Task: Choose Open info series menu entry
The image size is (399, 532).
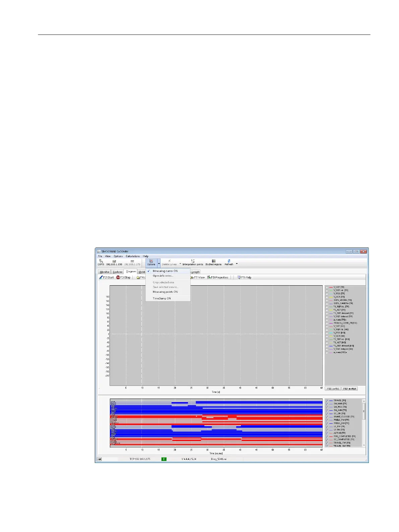Action: coord(168,276)
